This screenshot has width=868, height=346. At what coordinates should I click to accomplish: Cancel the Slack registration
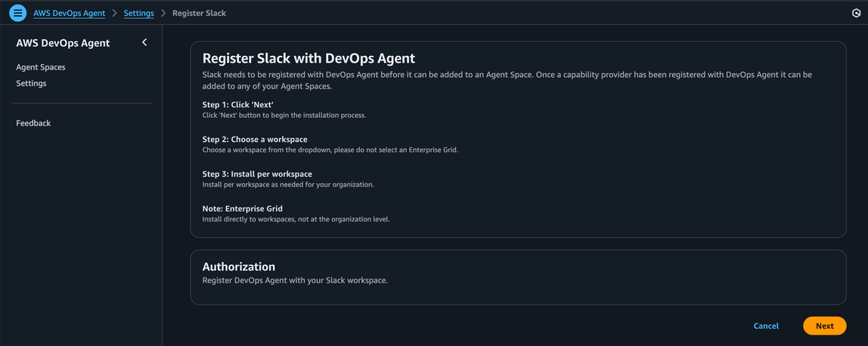(766, 326)
